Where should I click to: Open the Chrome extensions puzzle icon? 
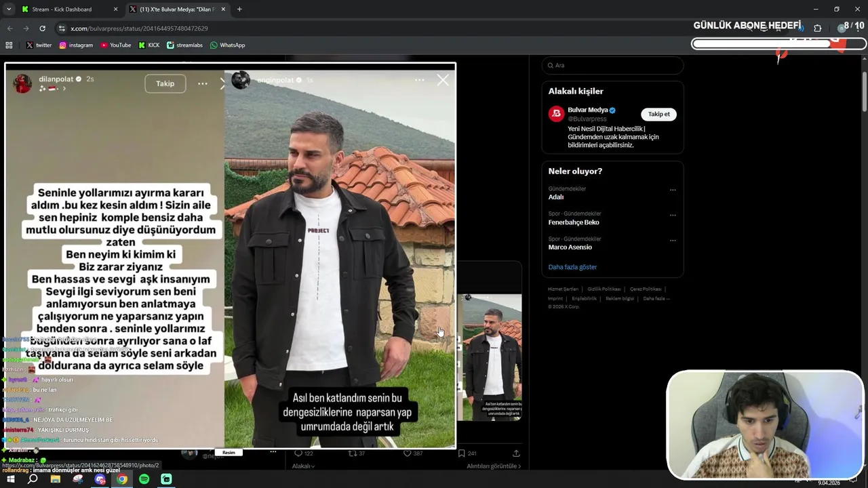(x=817, y=28)
